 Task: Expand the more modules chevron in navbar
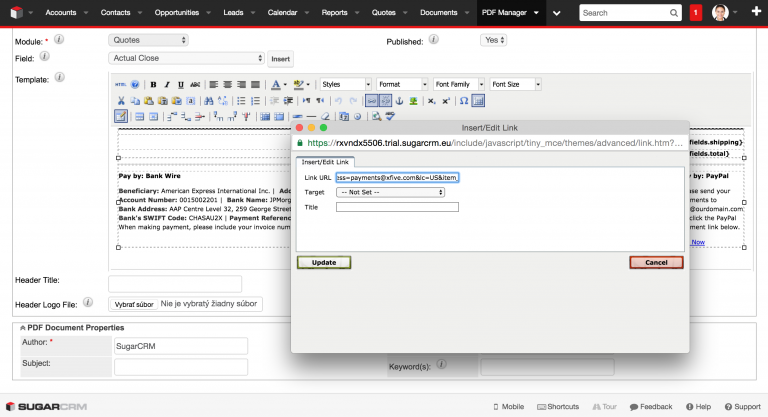coord(556,13)
